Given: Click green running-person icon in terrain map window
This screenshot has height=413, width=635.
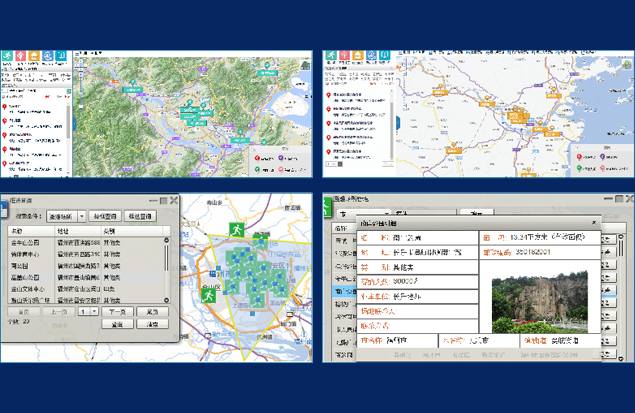Looking at the screenshot, I should pyautogui.click(x=7, y=56).
